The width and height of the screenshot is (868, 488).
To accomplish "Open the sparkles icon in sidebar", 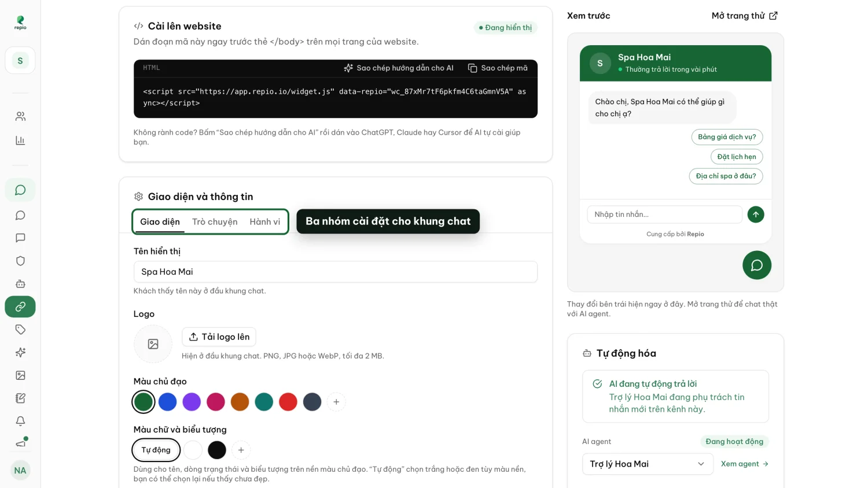I will pos(20,352).
